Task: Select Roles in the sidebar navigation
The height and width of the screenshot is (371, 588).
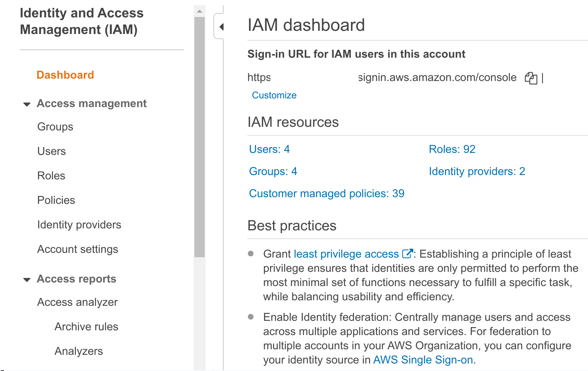Action: [51, 176]
